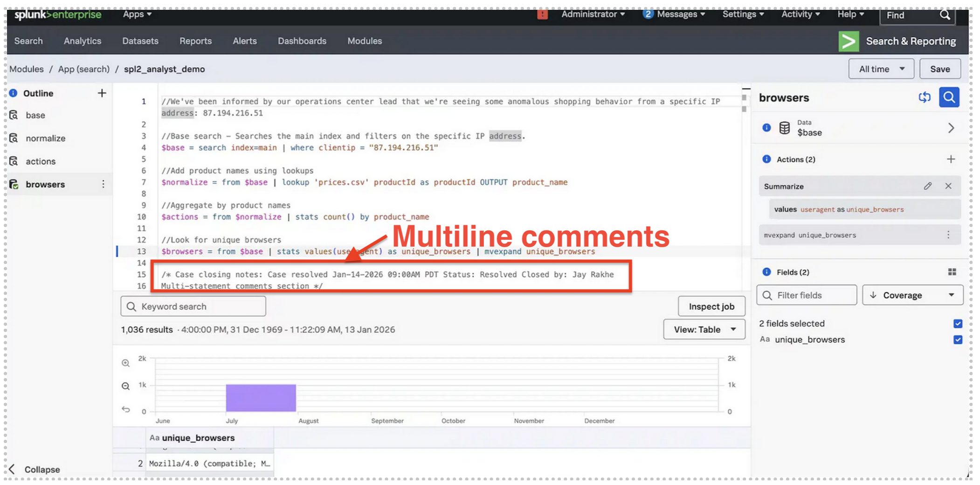This screenshot has height=485, width=980.
Task: Click the refresh sync icon beside browsers
Action: tap(924, 97)
